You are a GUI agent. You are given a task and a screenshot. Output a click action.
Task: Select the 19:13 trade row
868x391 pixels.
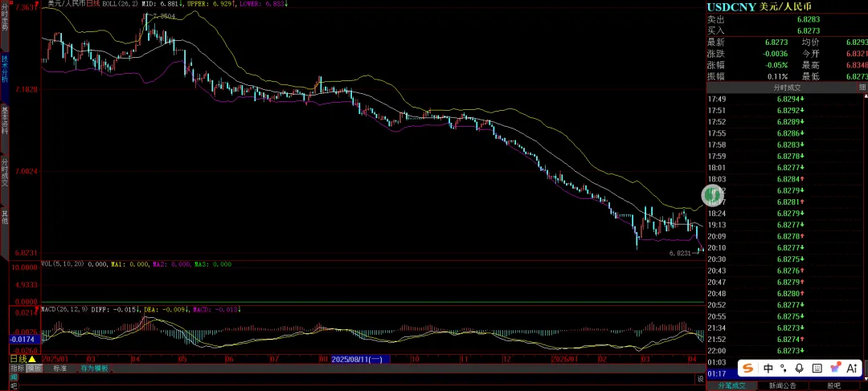click(x=784, y=225)
